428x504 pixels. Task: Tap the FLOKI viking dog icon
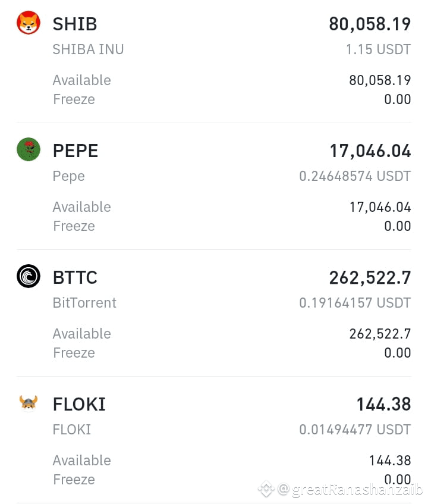tap(29, 403)
